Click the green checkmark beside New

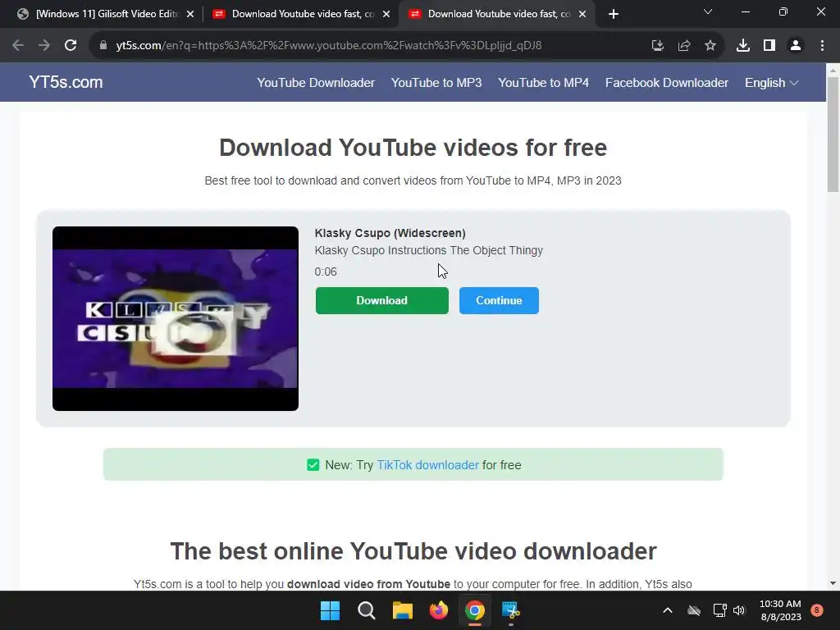tap(313, 465)
